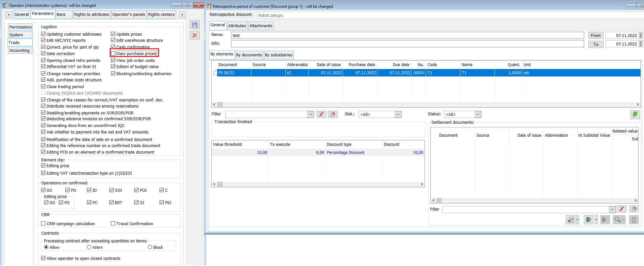Screen dimensions: 644x266
Task: Select the Permissions side tab
Action: (x=20, y=27)
